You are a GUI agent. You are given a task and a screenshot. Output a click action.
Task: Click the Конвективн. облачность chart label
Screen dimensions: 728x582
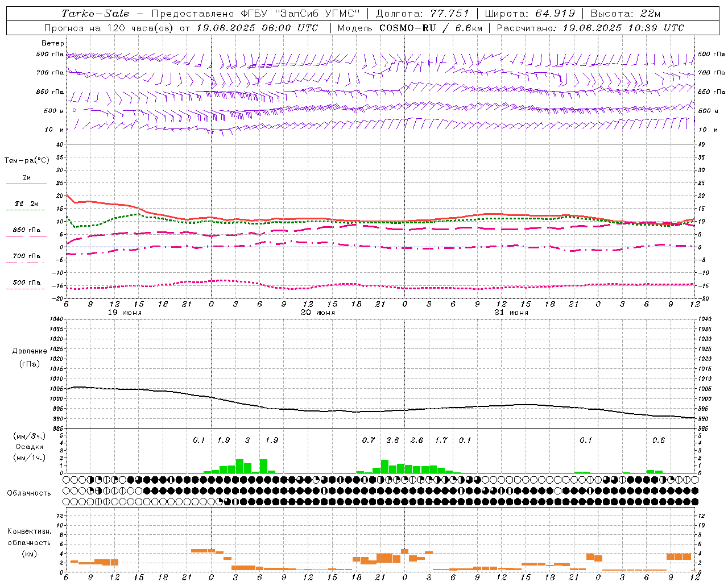pyautogui.click(x=29, y=537)
